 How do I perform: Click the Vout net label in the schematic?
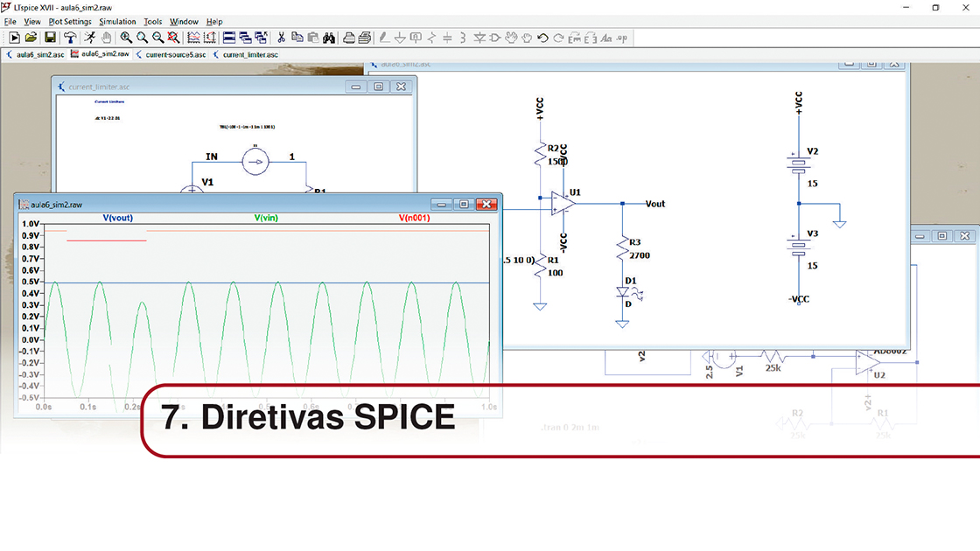(x=655, y=204)
